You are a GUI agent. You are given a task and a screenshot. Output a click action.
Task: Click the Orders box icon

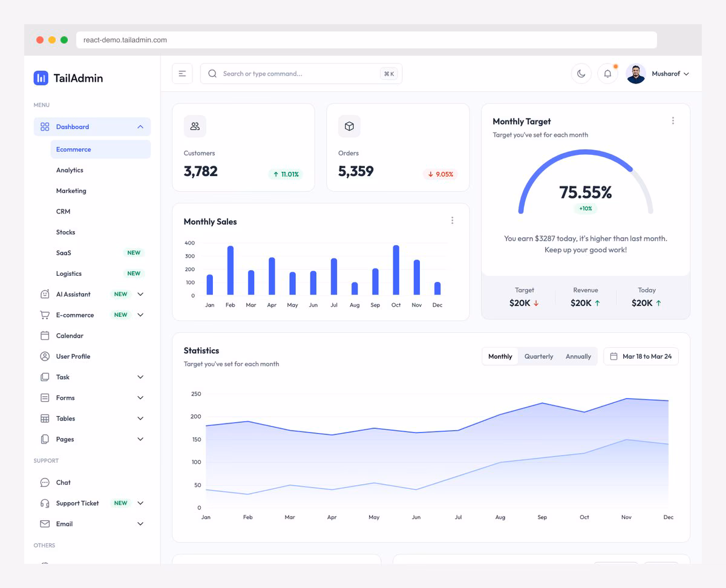349,126
